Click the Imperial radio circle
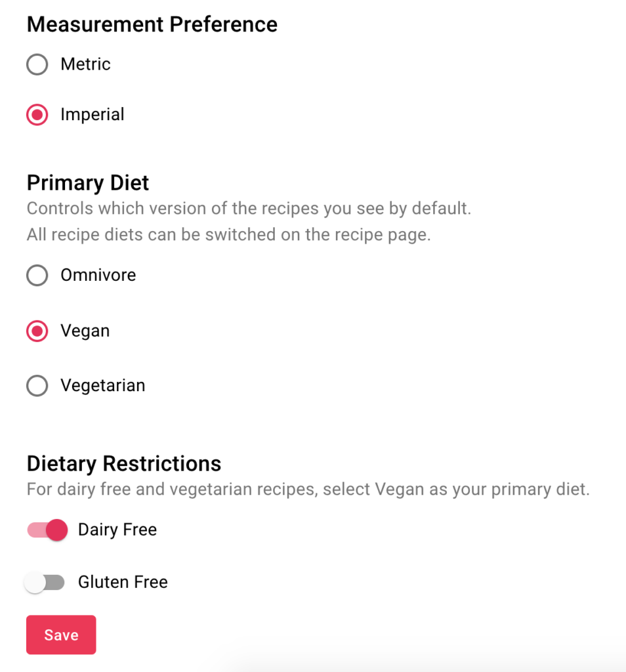Image resolution: width=626 pixels, height=672 pixels. tap(37, 115)
